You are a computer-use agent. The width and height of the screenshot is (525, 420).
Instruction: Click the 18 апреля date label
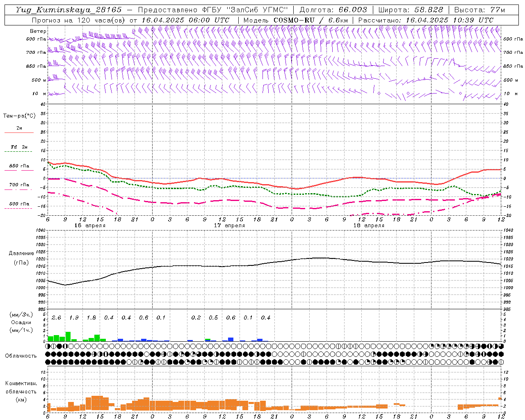tap(369, 226)
